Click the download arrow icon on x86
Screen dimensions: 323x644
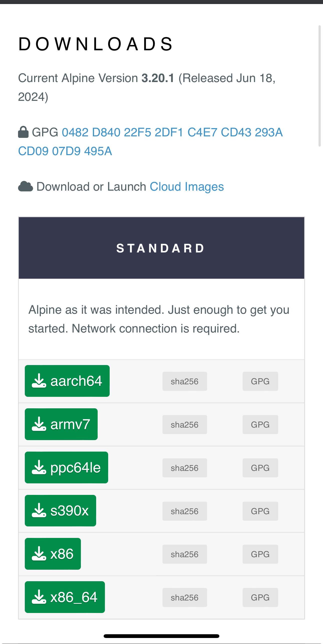(x=39, y=553)
